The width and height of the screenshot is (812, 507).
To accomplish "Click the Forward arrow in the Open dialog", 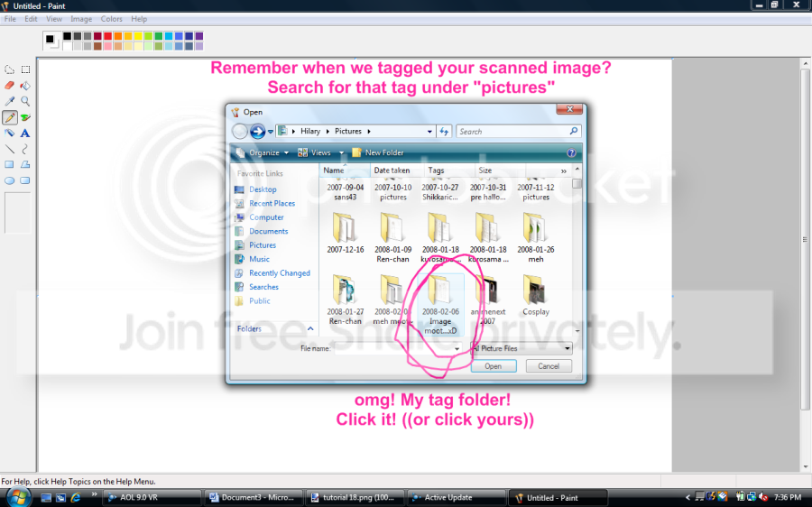I will pos(257,132).
